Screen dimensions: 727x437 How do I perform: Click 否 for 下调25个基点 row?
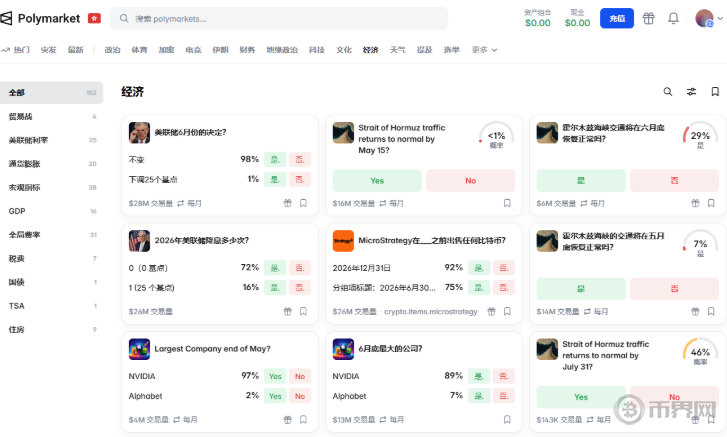click(300, 179)
